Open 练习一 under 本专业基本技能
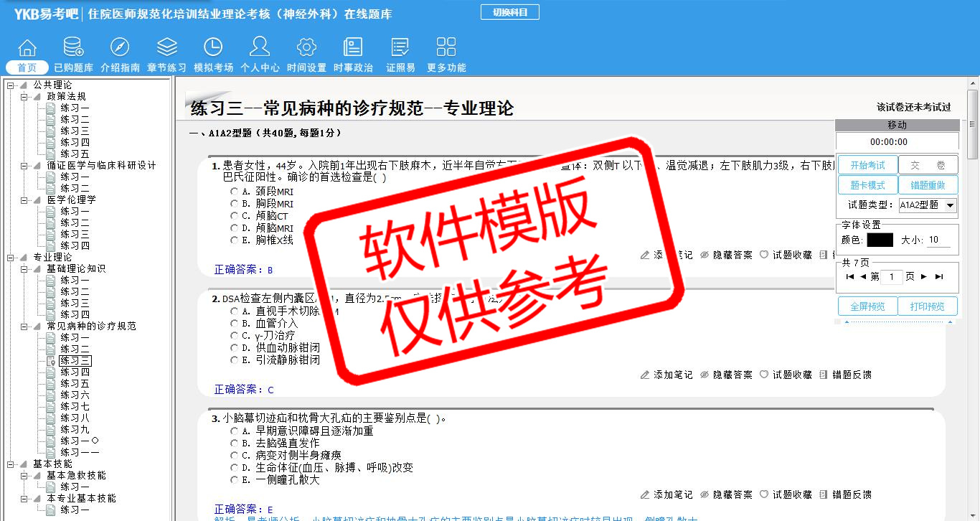Image resolution: width=980 pixels, height=521 pixels. [75, 510]
